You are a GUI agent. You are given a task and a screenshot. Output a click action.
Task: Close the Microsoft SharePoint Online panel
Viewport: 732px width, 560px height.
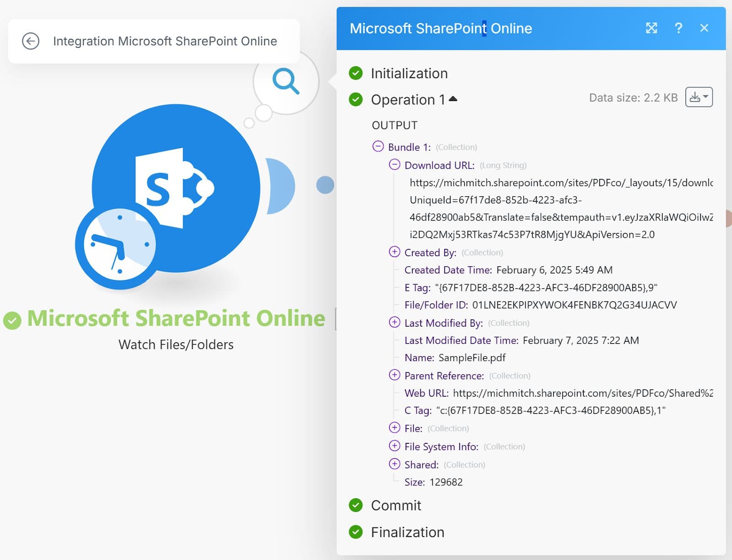click(704, 28)
